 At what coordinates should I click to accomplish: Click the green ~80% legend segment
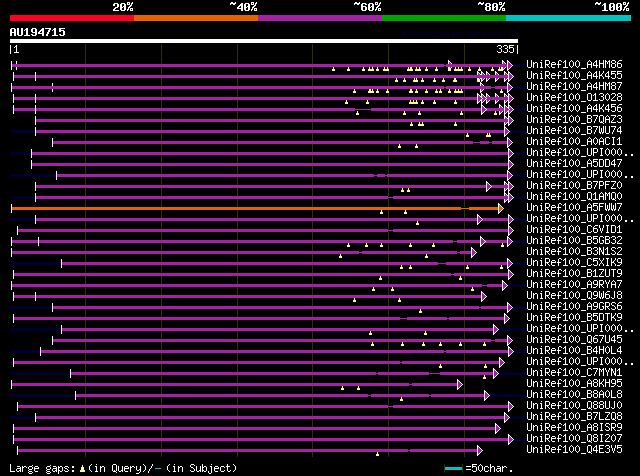444,18
